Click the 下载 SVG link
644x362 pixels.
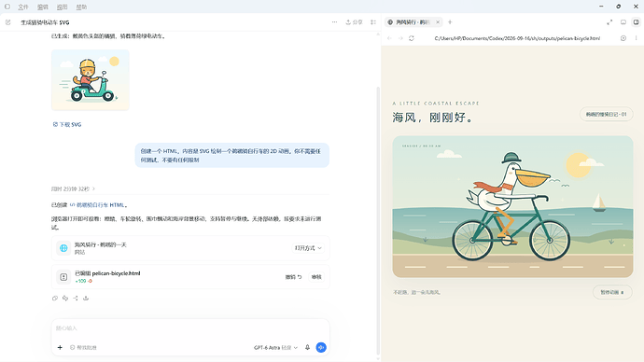click(67, 124)
